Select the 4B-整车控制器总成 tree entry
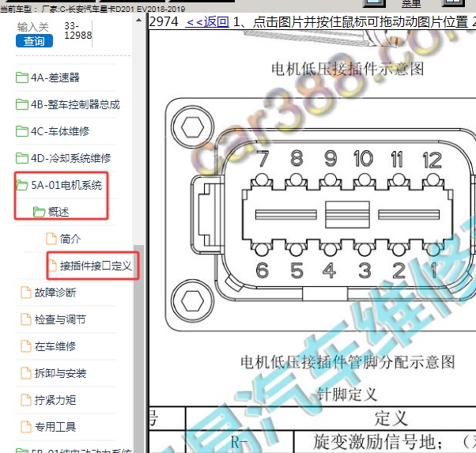Image resolution: width=476 pixels, height=453 pixels. (x=75, y=104)
